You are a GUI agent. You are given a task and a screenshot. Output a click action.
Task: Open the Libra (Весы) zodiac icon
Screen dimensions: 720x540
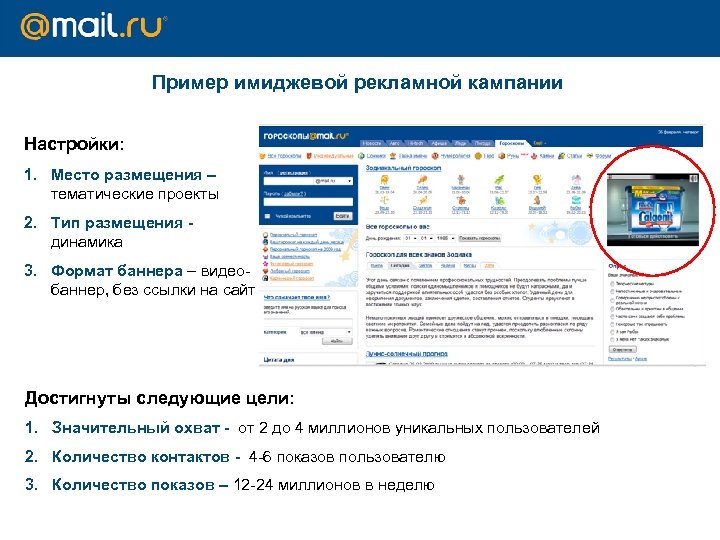click(x=385, y=200)
